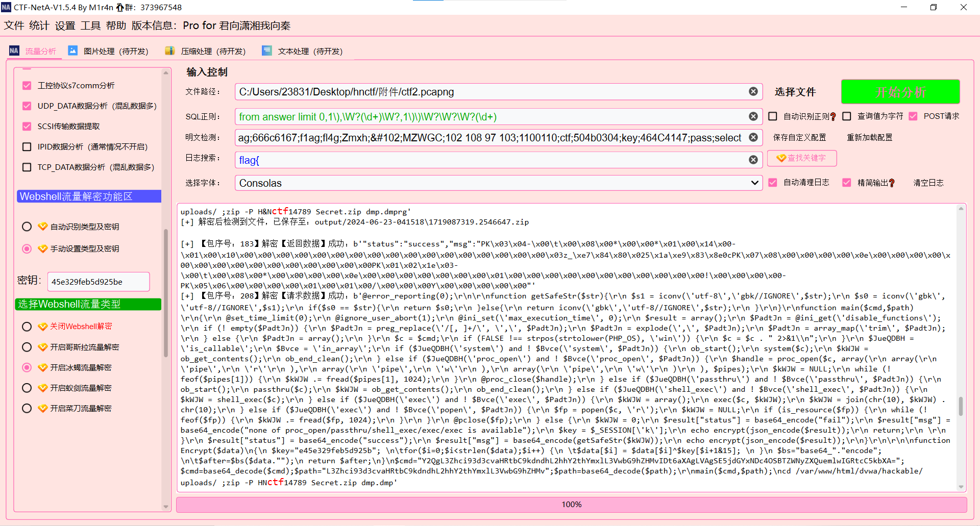Select 自动识别类型及密钥 radio button
980x526 pixels.
click(27, 227)
